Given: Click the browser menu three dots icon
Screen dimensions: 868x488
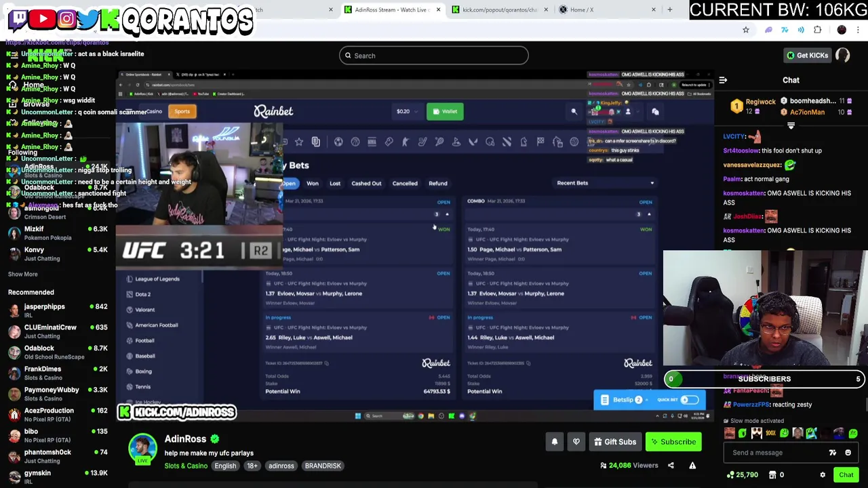Looking at the screenshot, I should pos(858,30).
